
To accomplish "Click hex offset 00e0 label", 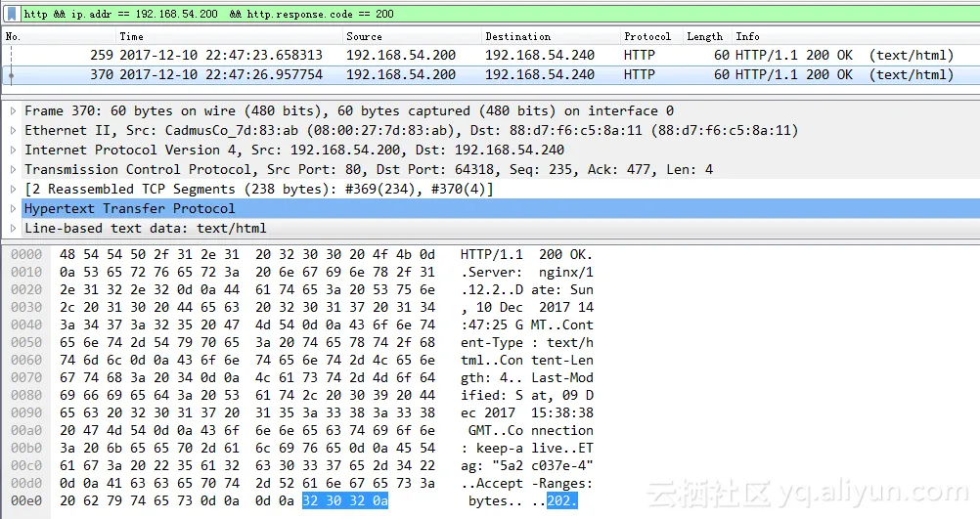I will point(26,500).
